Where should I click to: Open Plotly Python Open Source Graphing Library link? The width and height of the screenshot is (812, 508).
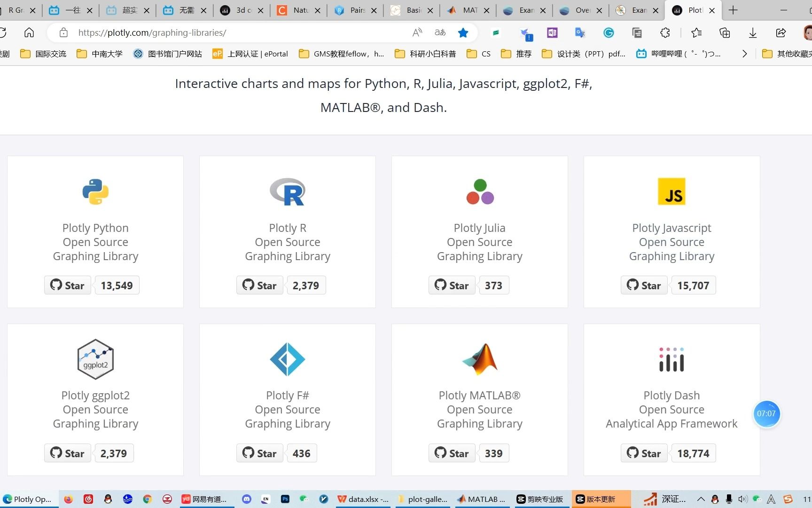[x=95, y=242]
